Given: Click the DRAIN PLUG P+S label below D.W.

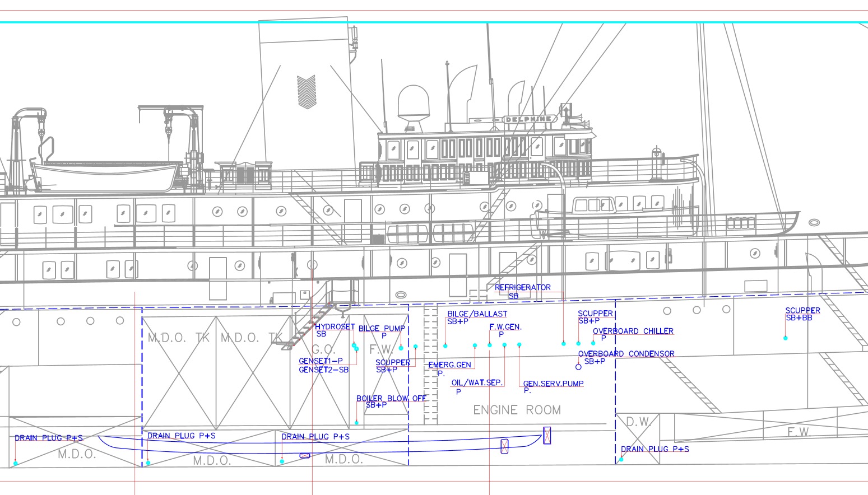Looking at the screenshot, I should coord(655,449).
